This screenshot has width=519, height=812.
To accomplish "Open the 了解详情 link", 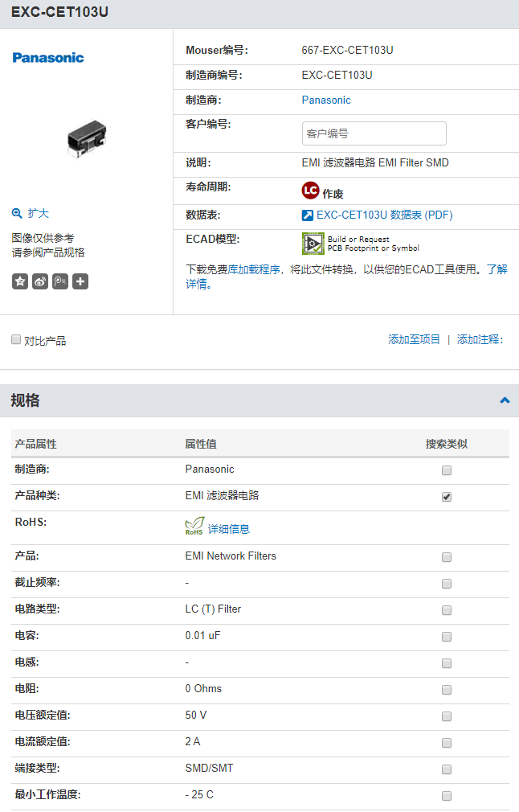I will click(x=497, y=270).
